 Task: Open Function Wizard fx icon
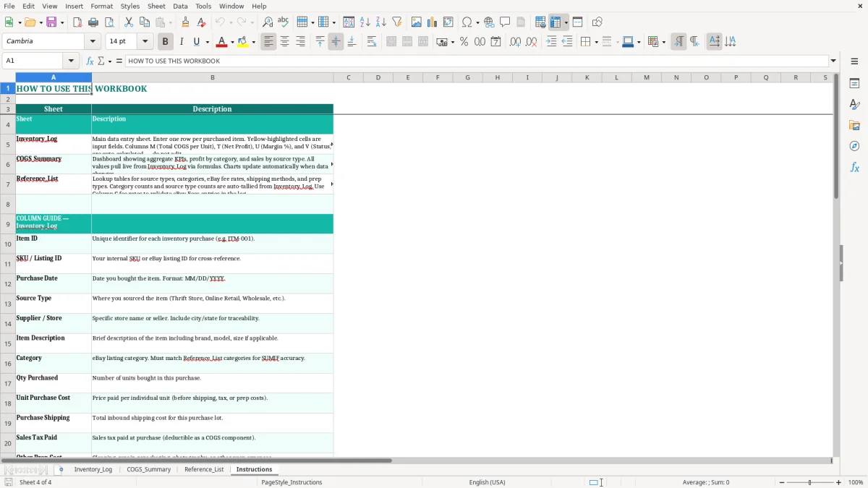click(90, 61)
